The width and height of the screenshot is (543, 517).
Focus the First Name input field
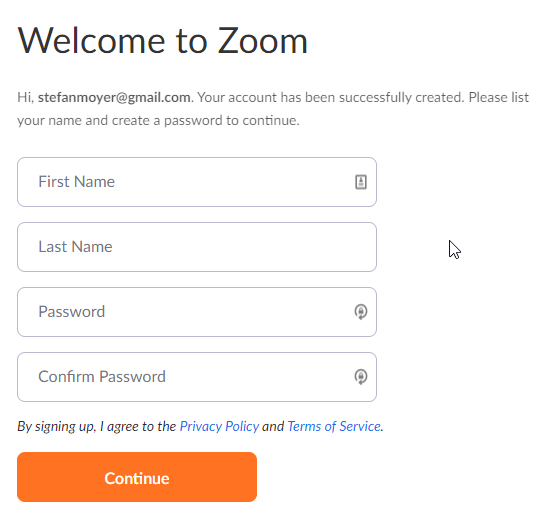coord(197,182)
